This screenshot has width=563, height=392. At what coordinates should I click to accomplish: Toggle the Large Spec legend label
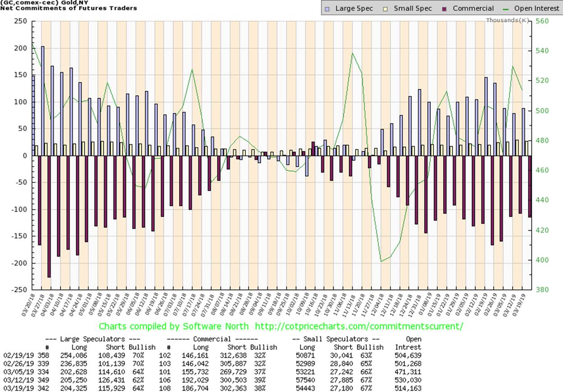(x=354, y=9)
